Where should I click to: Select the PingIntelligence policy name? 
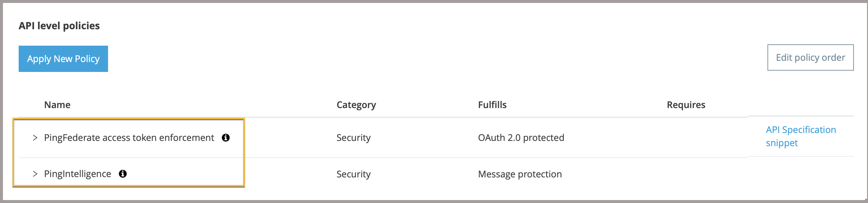point(78,174)
